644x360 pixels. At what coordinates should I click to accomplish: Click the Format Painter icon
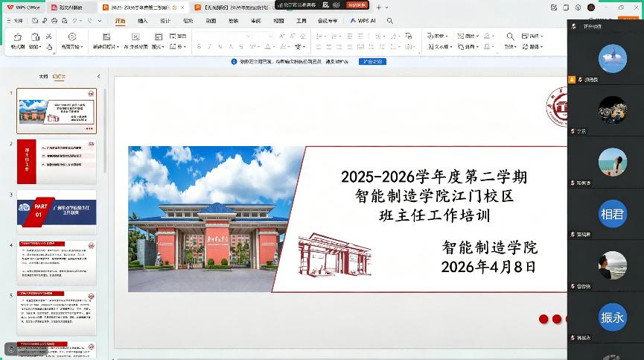tap(17, 37)
